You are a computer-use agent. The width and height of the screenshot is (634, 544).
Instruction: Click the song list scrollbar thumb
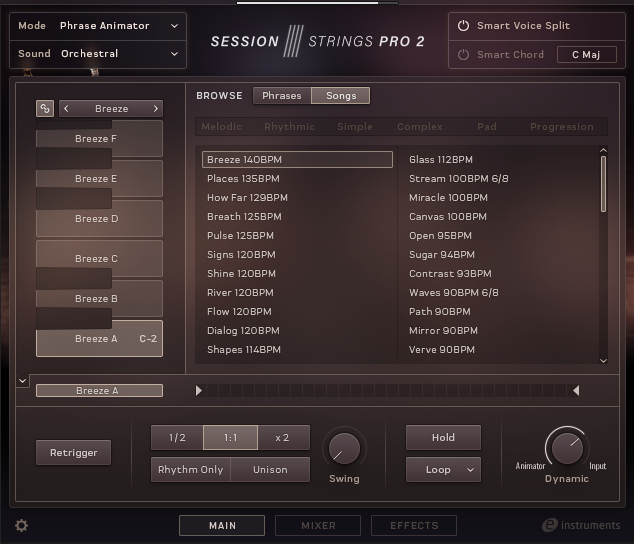pos(603,184)
